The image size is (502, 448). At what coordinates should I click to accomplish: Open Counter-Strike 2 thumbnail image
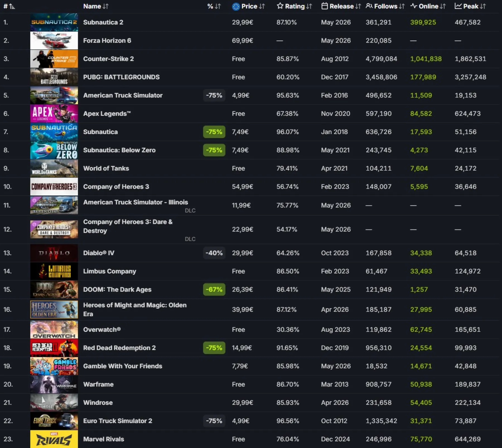pyautogui.click(x=54, y=59)
